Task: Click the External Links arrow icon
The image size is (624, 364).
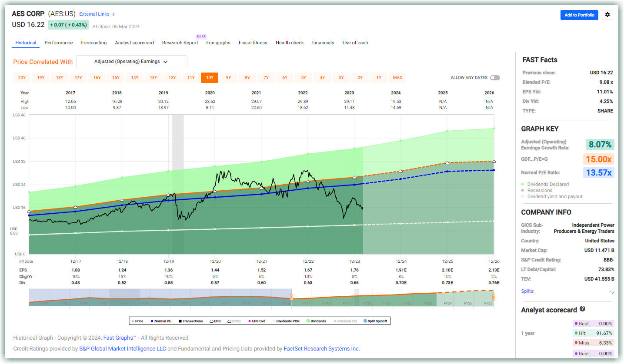Action: [x=113, y=14]
